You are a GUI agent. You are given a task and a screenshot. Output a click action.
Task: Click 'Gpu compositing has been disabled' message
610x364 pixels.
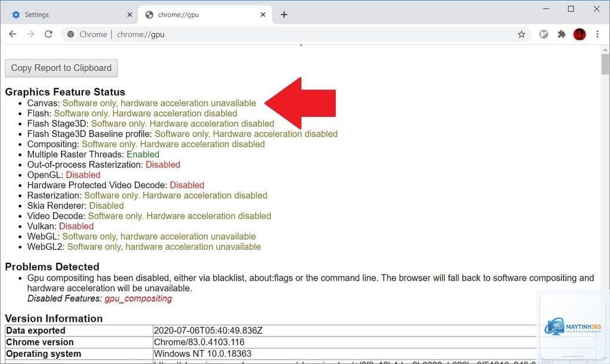click(310, 283)
